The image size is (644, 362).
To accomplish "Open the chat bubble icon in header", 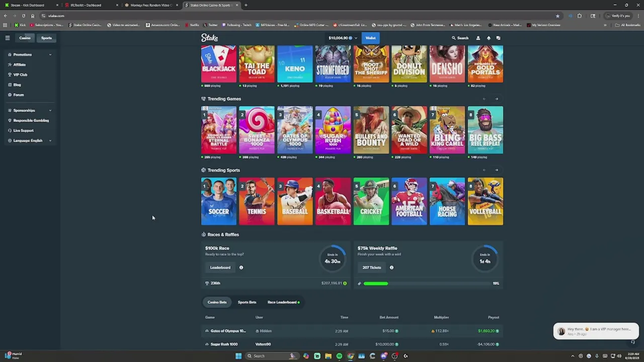I will pos(498,38).
